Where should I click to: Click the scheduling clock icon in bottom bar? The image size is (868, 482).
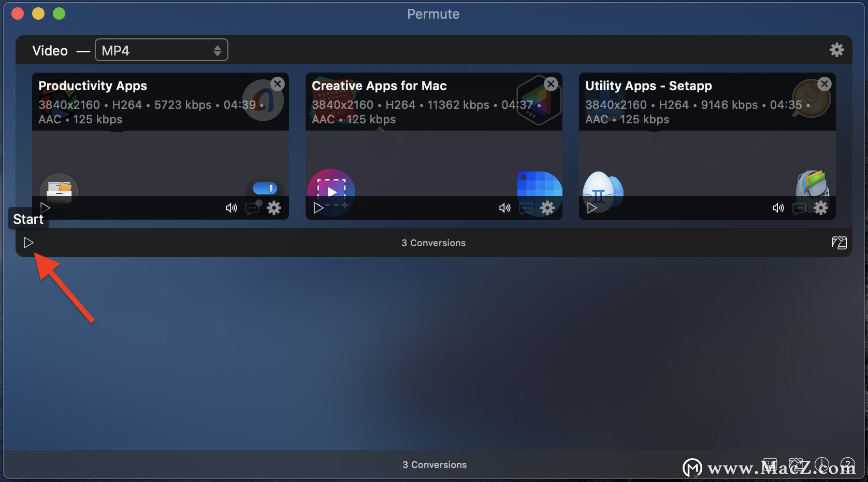(x=822, y=464)
